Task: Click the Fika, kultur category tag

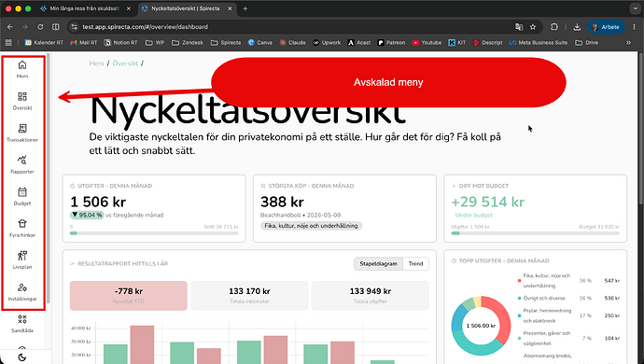Action: coord(311,226)
